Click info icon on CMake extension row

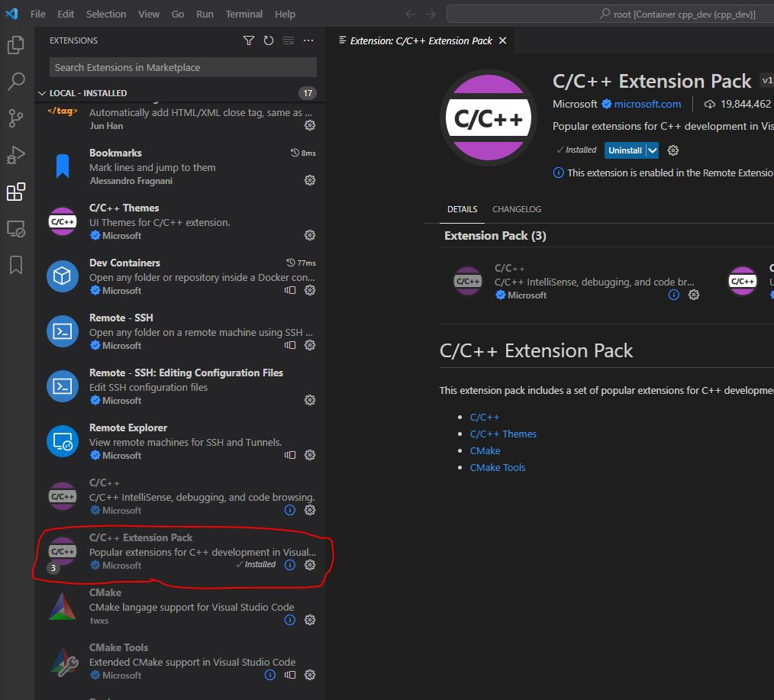pos(290,620)
